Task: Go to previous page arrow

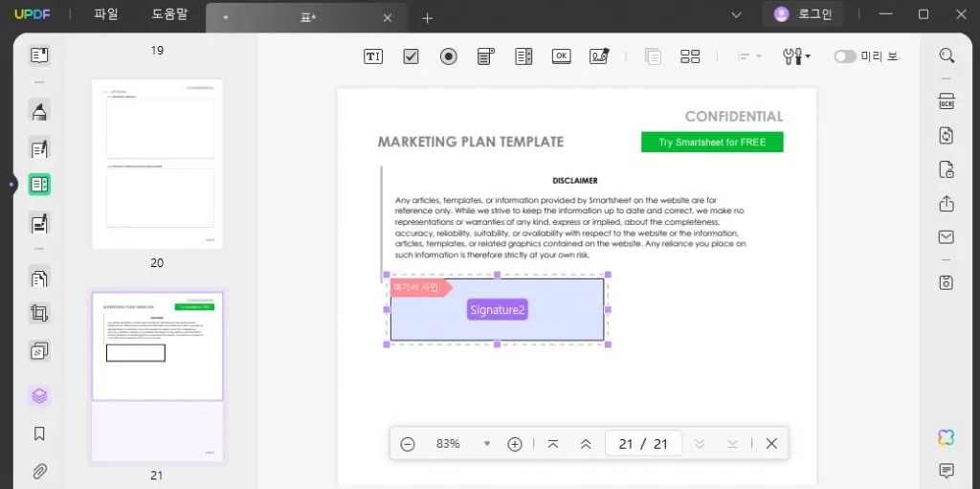Action: (x=586, y=444)
